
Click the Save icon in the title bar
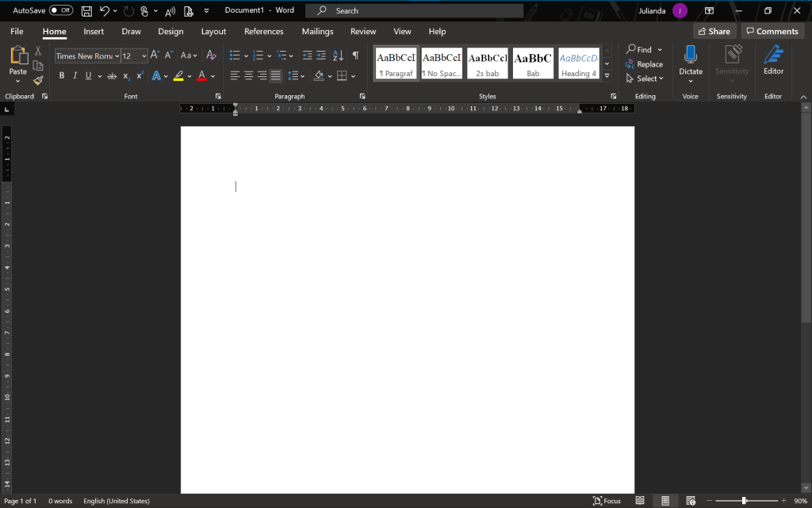click(86, 11)
